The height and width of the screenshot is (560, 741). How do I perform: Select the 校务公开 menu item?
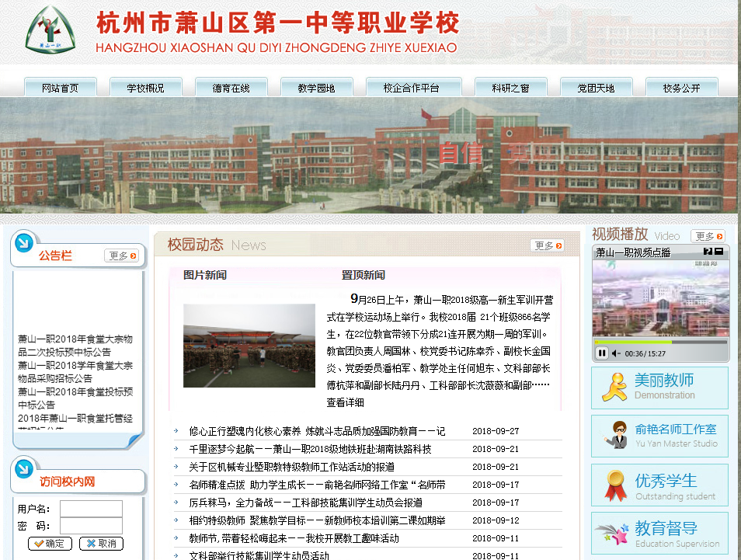point(681,88)
